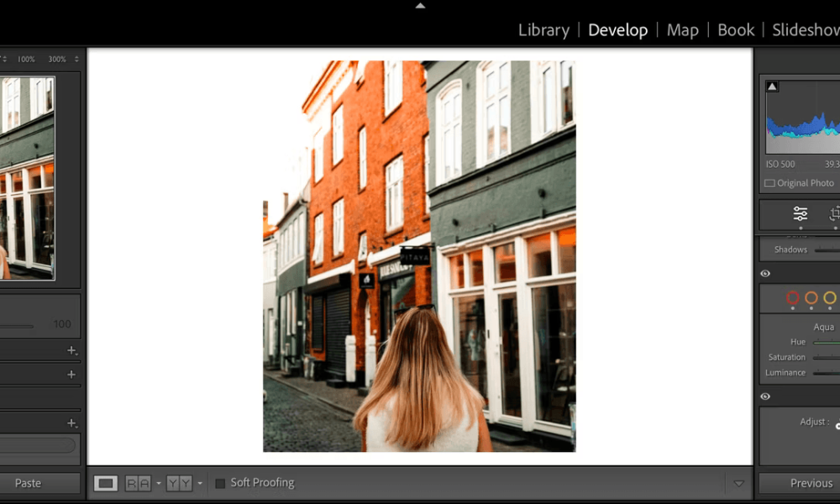Click the main street photo preview
The height and width of the screenshot is (504, 840).
[419, 256]
